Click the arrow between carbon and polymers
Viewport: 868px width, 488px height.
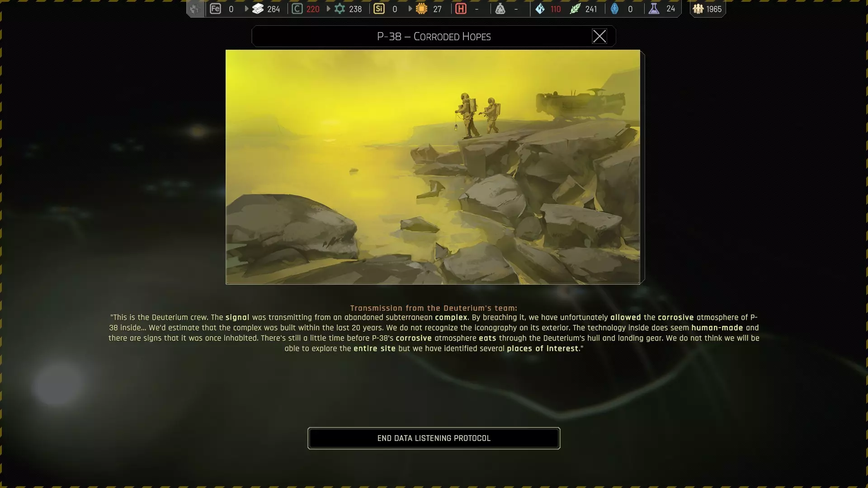coord(328,9)
